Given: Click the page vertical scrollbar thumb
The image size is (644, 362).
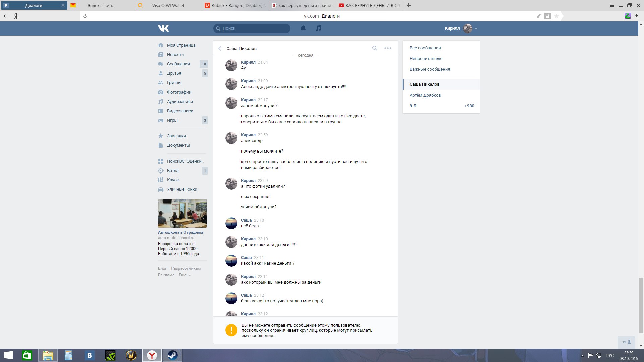Looking at the screenshot, I should 641,305.
